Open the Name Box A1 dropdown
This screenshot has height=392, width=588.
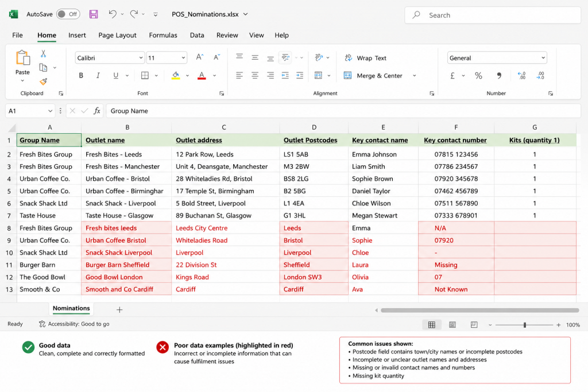50,111
